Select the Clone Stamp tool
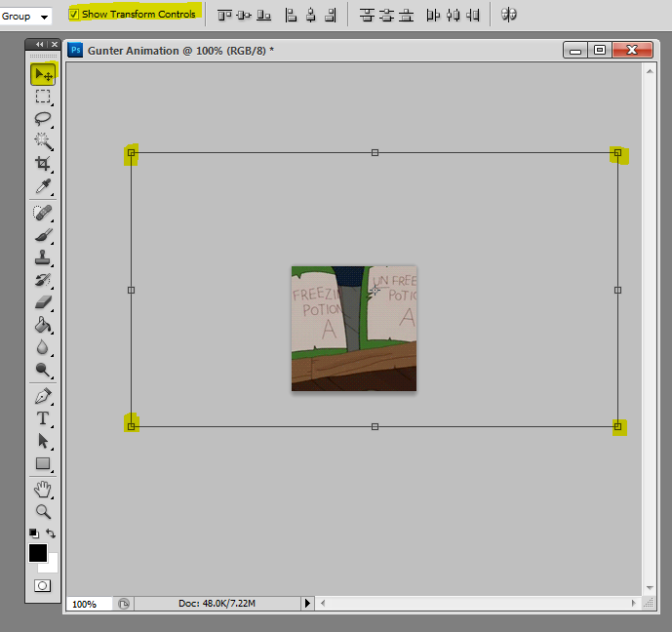Image resolution: width=672 pixels, height=632 pixels. point(43,257)
